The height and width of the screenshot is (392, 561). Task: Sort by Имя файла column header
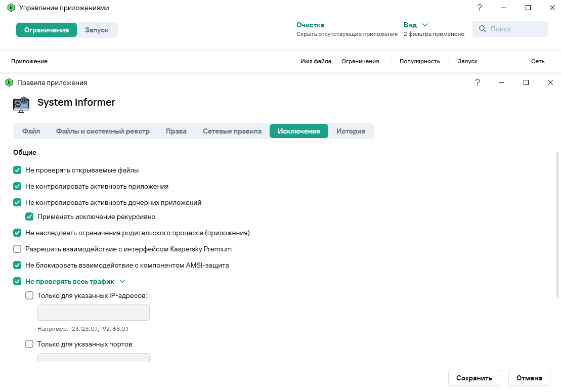click(x=316, y=61)
